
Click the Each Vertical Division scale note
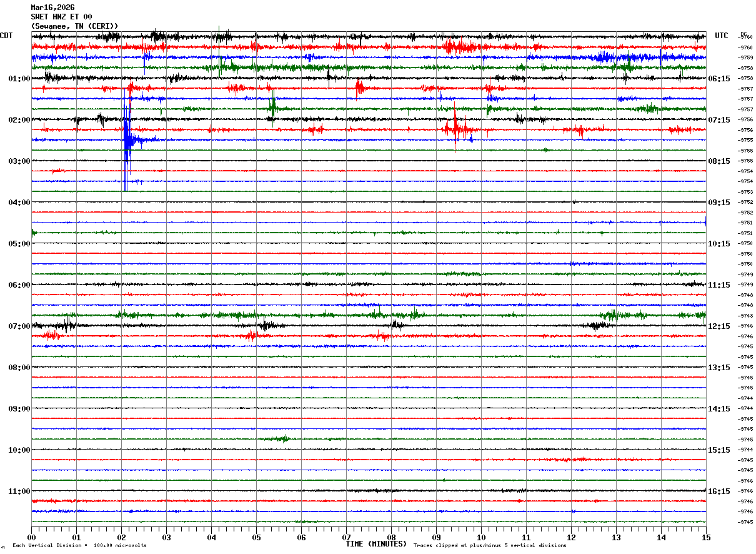(79, 546)
